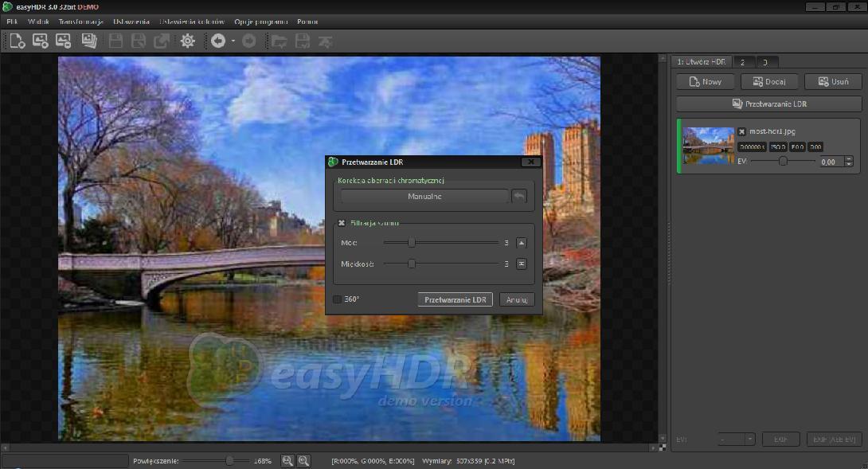Open the Ustawienia kolorów menu
The width and height of the screenshot is (868, 469).
(x=192, y=21)
